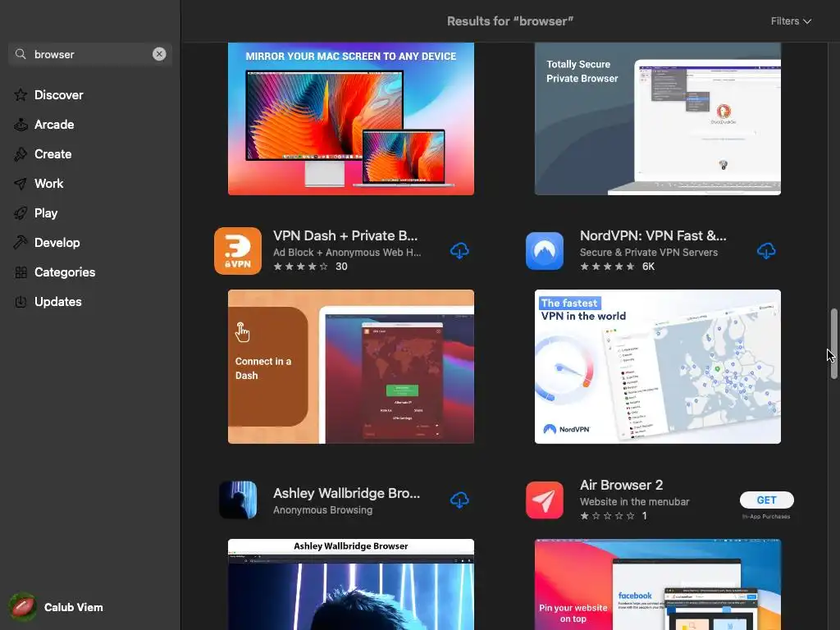Screen dimensions: 840x630
Task: Click the Work paper plane icon
Action: point(21,183)
